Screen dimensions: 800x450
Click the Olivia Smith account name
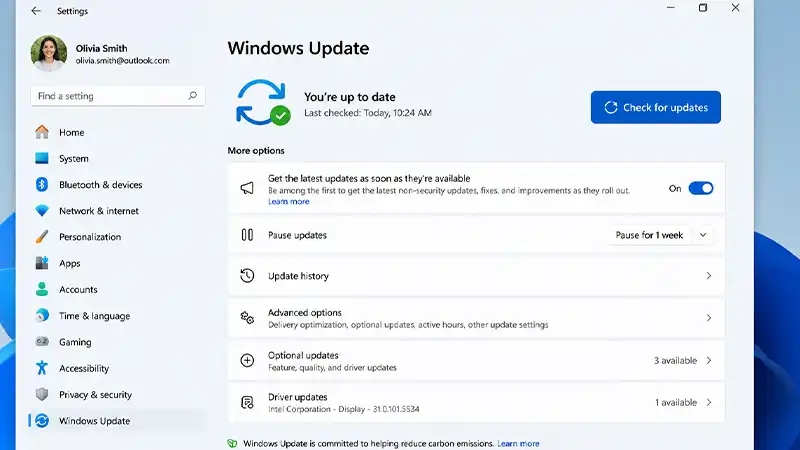click(x=102, y=48)
